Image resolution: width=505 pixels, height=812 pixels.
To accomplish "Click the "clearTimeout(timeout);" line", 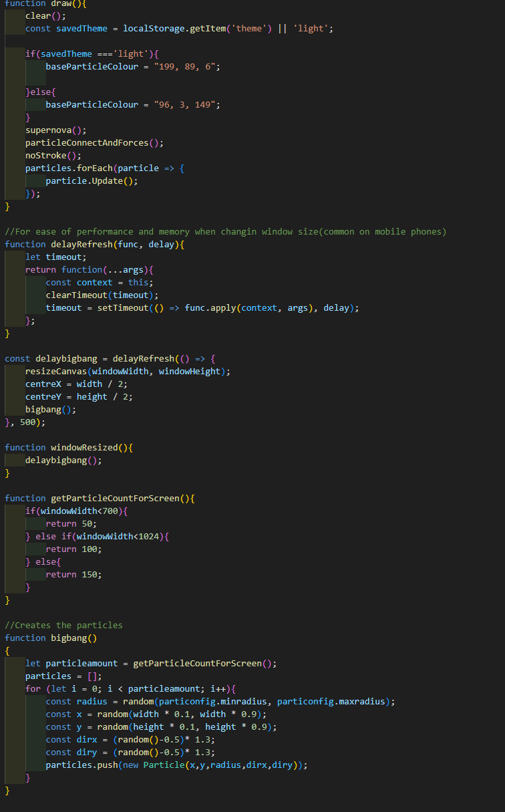I will pyautogui.click(x=102, y=295).
